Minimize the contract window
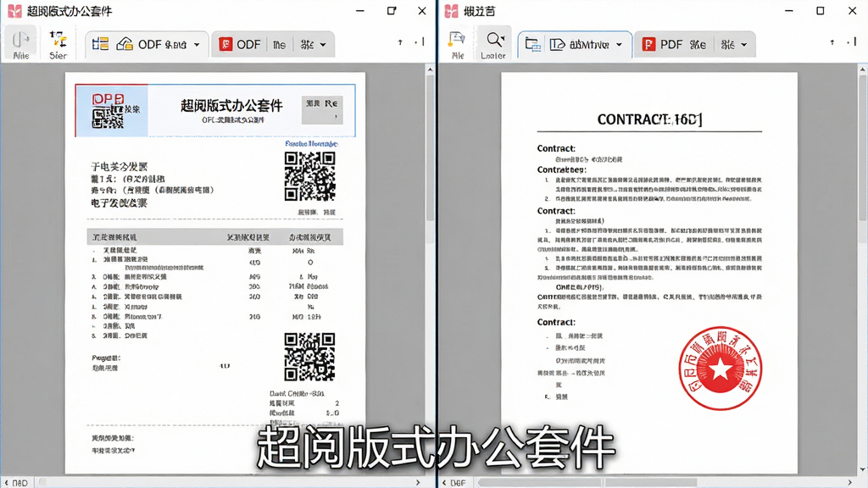The image size is (868, 488). (x=789, y=10)
